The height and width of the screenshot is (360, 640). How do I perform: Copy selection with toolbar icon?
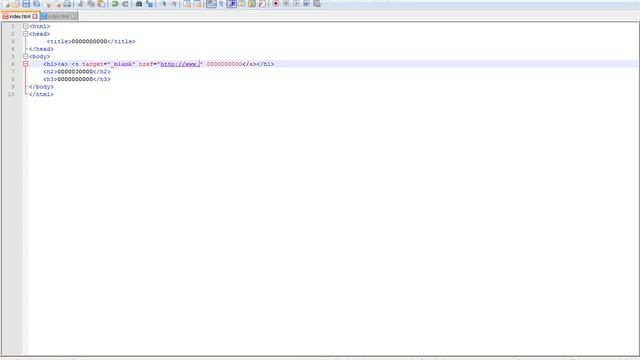click(x=91, y=4)
